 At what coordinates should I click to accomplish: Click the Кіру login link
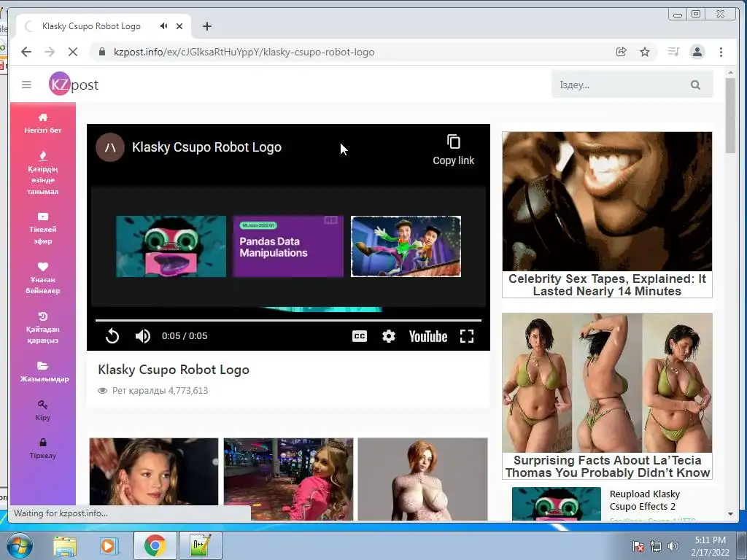pos(43,411)
